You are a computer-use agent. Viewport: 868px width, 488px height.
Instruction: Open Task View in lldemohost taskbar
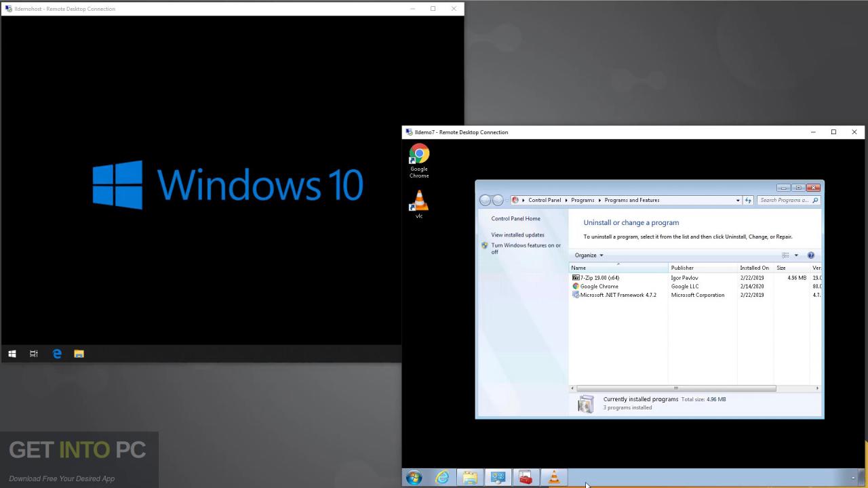pyautogui.click(x=34, y=354)
